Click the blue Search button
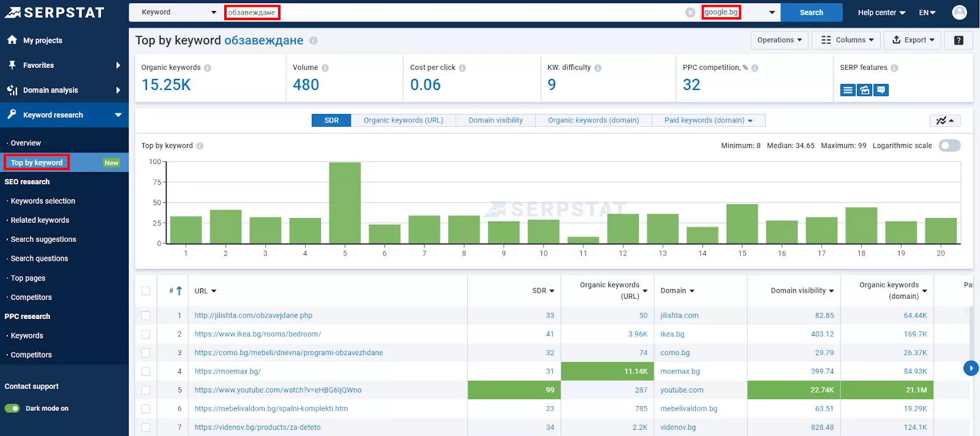This screenshot has width=980, height=436. 812,12
